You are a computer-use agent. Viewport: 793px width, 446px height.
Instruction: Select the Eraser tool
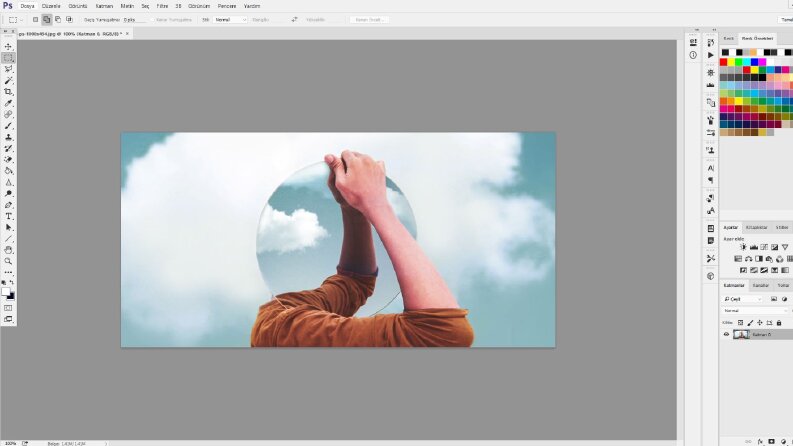coord(8,159)
